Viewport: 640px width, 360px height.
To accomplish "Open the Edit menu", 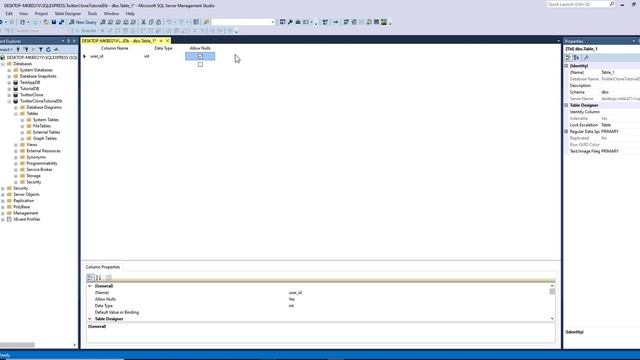I will tap(9, 13).
